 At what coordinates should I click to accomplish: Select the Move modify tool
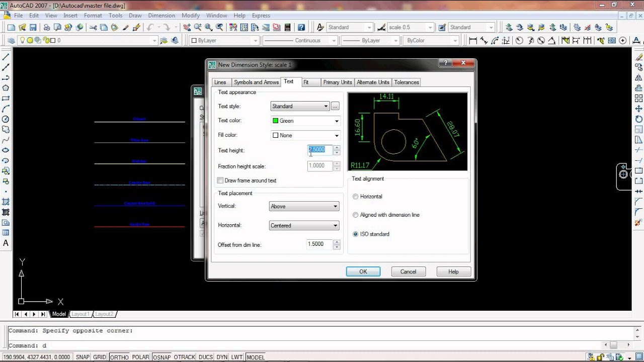click(x=639, y=109)
